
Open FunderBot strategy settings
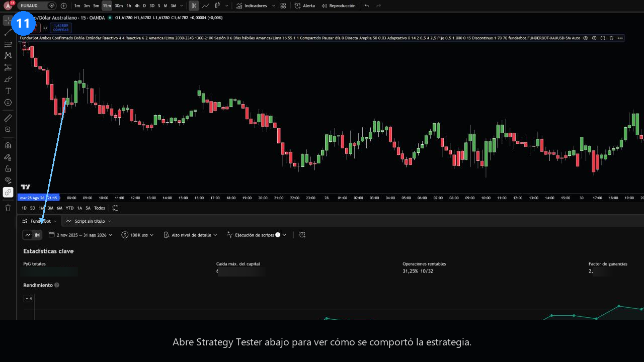594,38
